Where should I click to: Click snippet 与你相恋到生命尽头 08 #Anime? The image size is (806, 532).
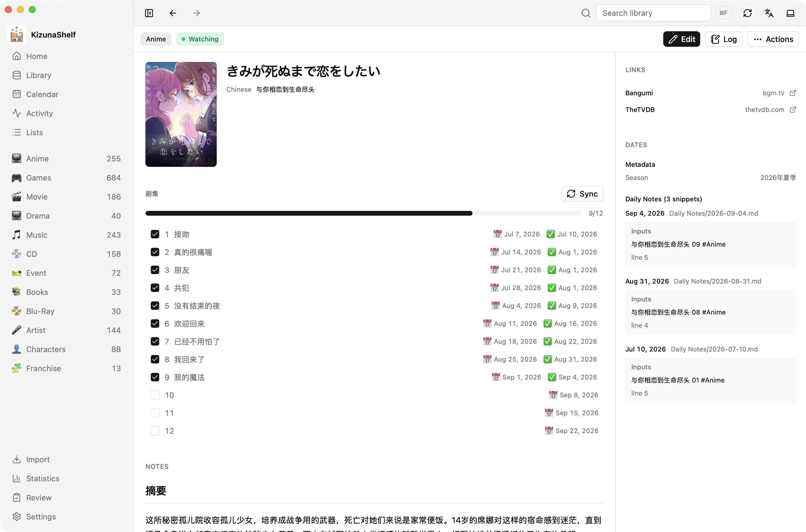pyautogui.click(x=678, y=312)
